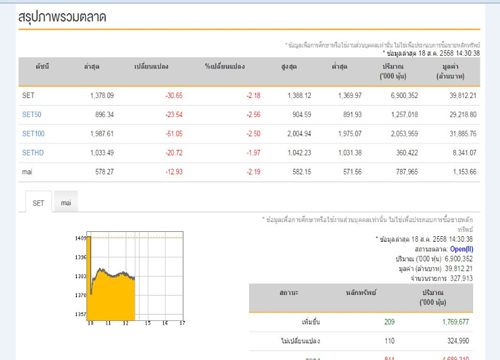Open the SET50 index link

tap(32, 115)
